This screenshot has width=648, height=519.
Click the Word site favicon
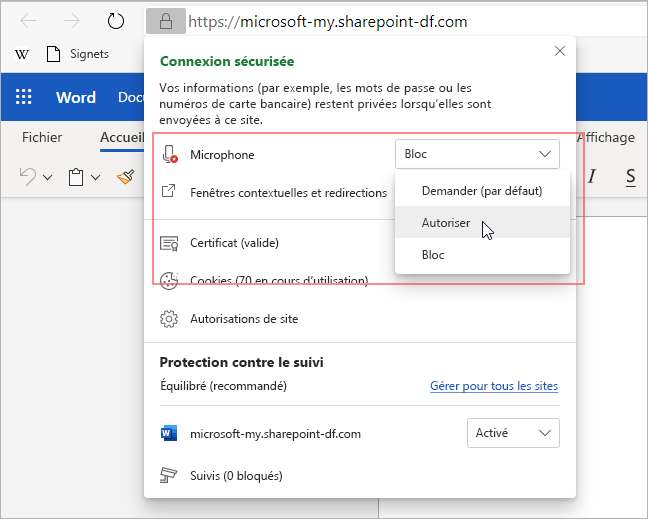[169, 433]
